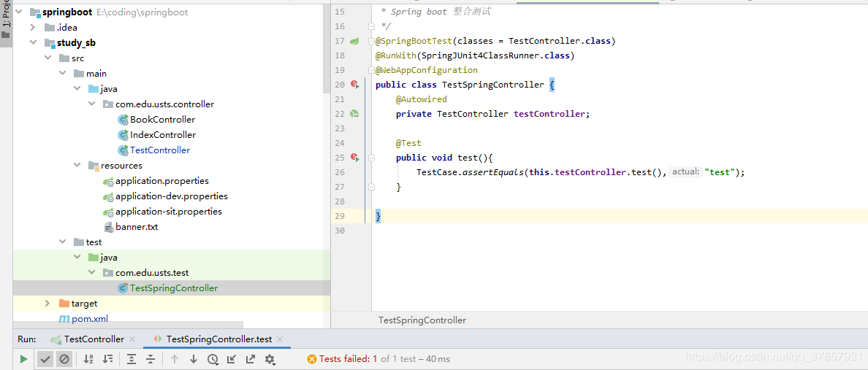Click the @SpringBootTest annotation
This screenshot has height=370, width=868.
coord(414,41)
